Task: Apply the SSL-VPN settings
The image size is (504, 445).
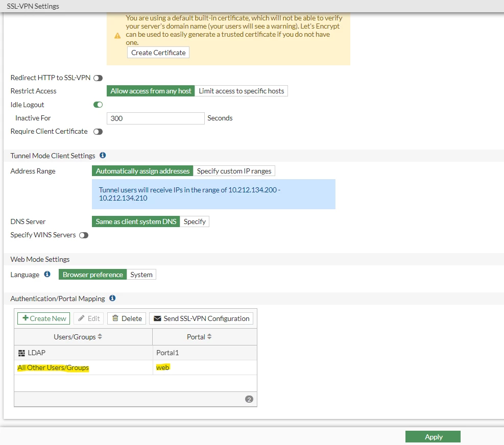Action: [x=433, y=437]
